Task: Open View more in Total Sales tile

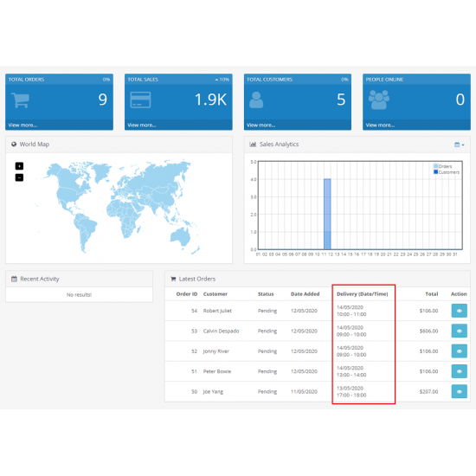Action: 141,125
